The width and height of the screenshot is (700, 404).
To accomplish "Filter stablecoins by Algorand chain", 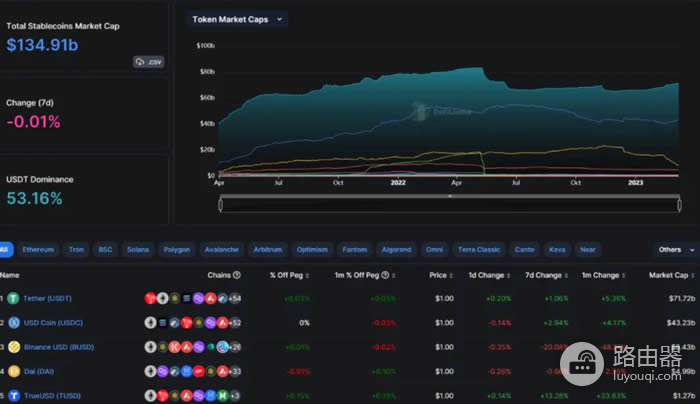I will [396, 250].
